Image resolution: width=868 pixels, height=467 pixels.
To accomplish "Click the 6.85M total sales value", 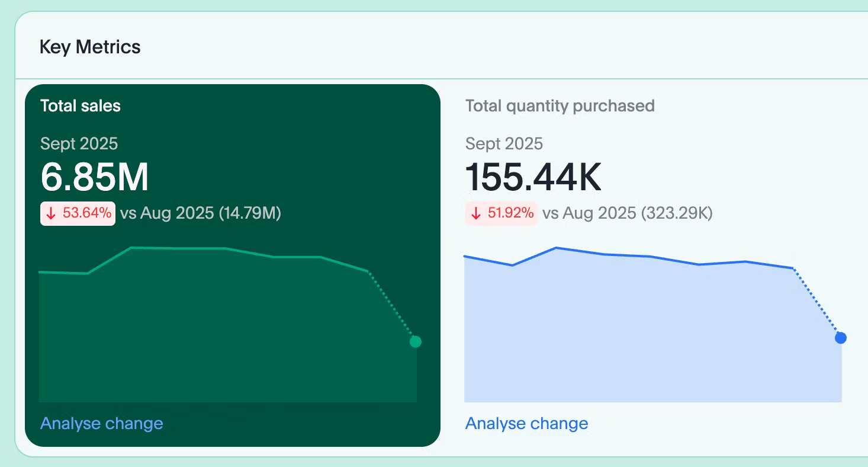I will [95, 177].
